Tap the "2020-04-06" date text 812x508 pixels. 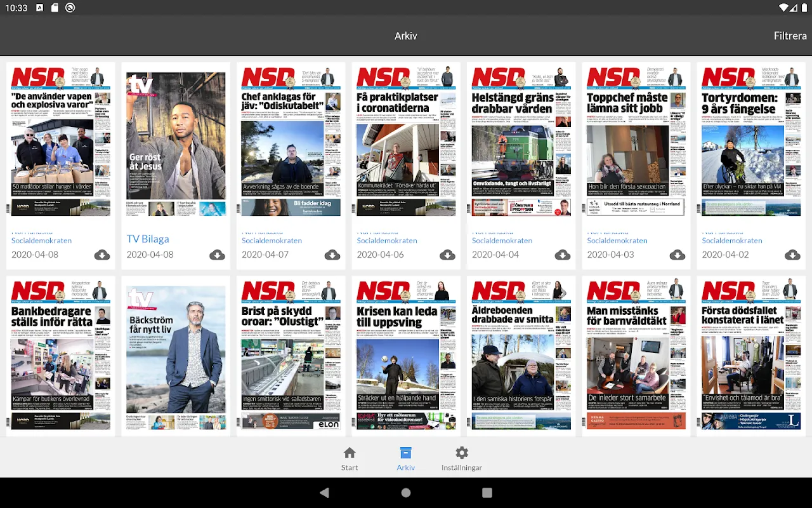pos(380,255)
